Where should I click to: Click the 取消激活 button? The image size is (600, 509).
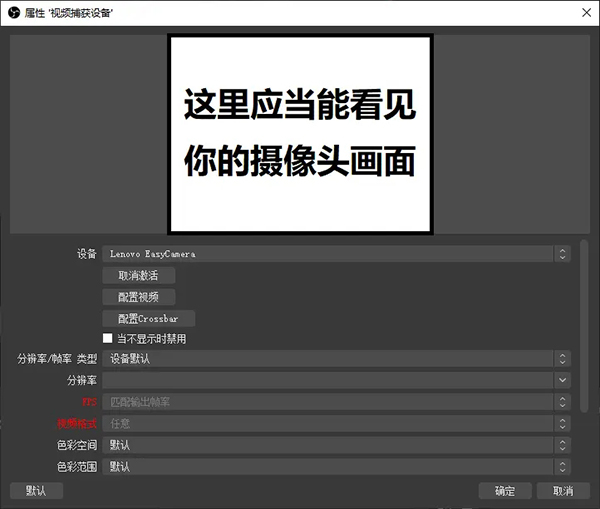(x=139, y=275)
